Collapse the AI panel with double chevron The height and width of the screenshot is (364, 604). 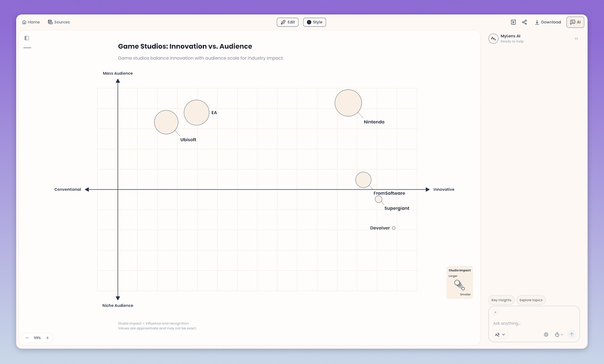pyautogui.click(x=576, y=39)
